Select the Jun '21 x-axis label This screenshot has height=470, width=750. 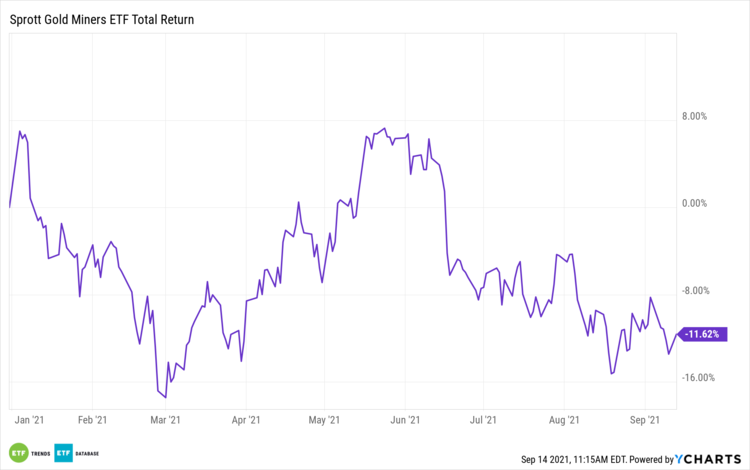coord(404,421)
